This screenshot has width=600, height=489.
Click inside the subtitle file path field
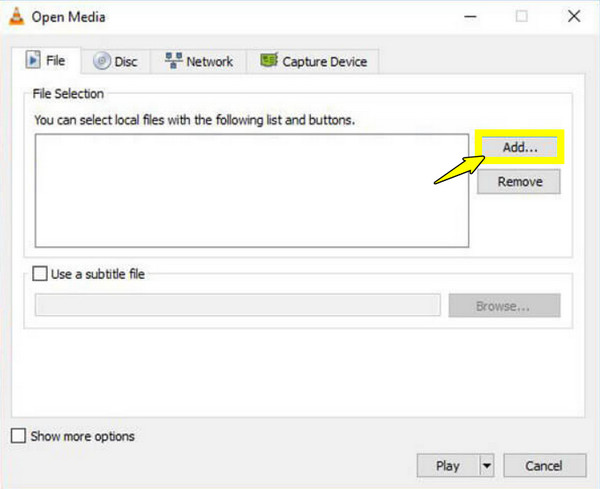point(237,305)
